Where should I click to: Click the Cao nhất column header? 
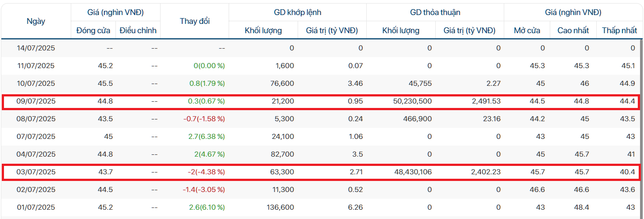(574, 31)
